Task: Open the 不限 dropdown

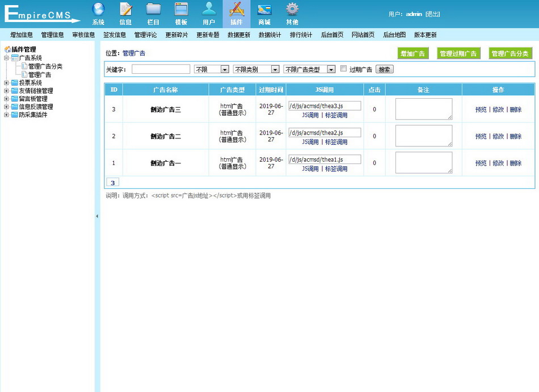Action: click(x=212, y=69)
